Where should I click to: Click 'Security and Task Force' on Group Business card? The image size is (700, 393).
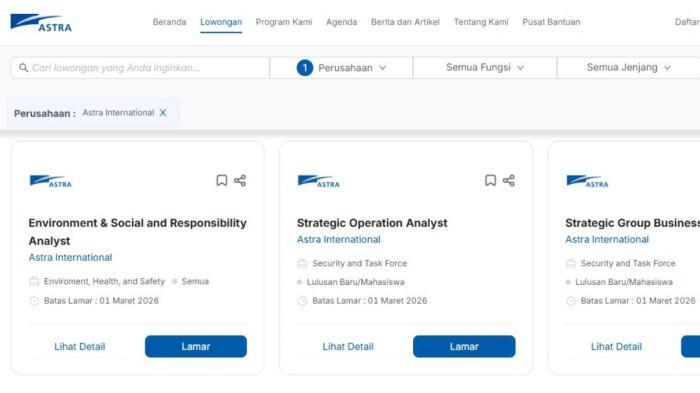tap(628, 263)
